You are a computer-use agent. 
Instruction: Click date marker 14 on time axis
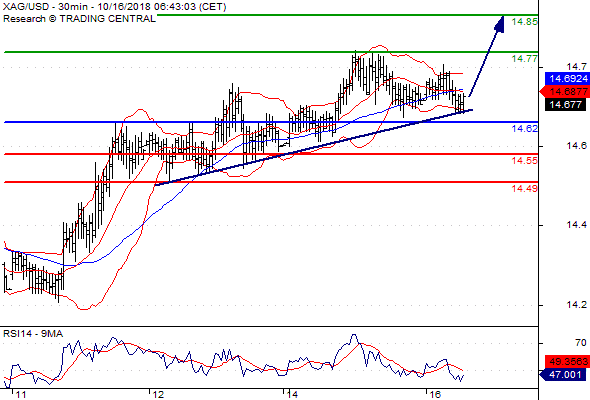tap(292, 395)
